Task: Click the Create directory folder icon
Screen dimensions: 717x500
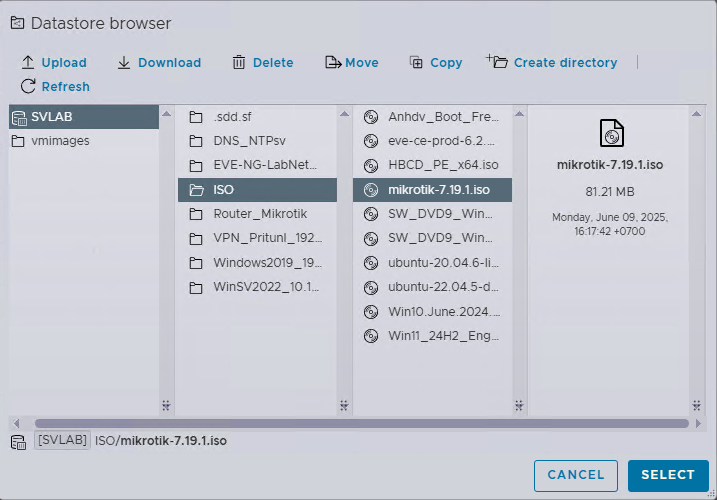Action: [x=498, y=62]
